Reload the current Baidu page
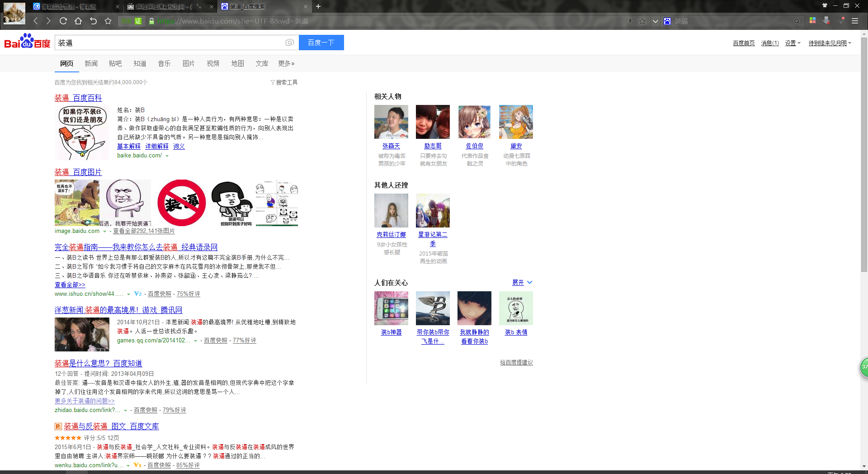The height and width of the screenshot is (474, 868). [x=63, y=21]
